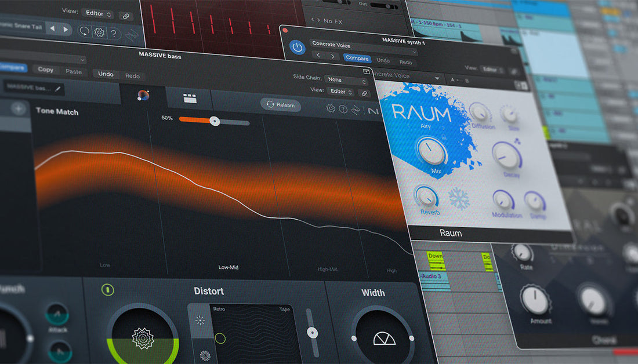Click the Relearn button
This screenshot has width=638, height=364.
pos(280,105)
